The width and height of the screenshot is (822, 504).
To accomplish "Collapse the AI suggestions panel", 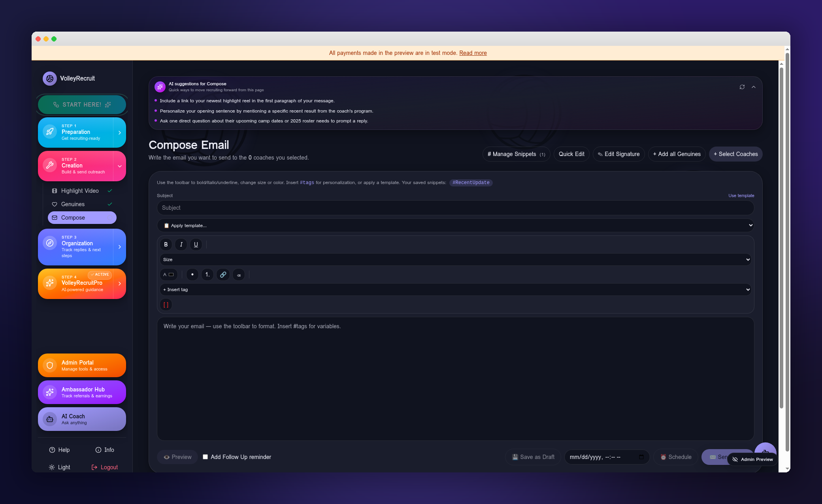I will point(754,87).
